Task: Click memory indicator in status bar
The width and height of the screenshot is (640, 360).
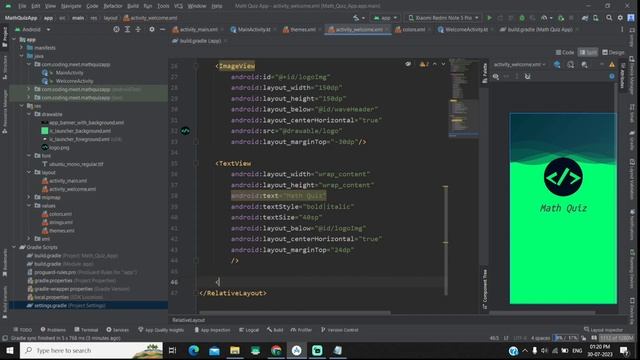Action: (x=616, y=338)
